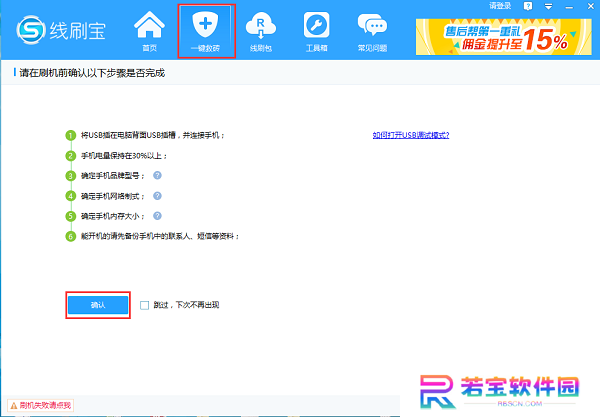600x417 pixels.
Task: Check 跳过,下次不再出现 checkbox
Action: coord(144,305)
